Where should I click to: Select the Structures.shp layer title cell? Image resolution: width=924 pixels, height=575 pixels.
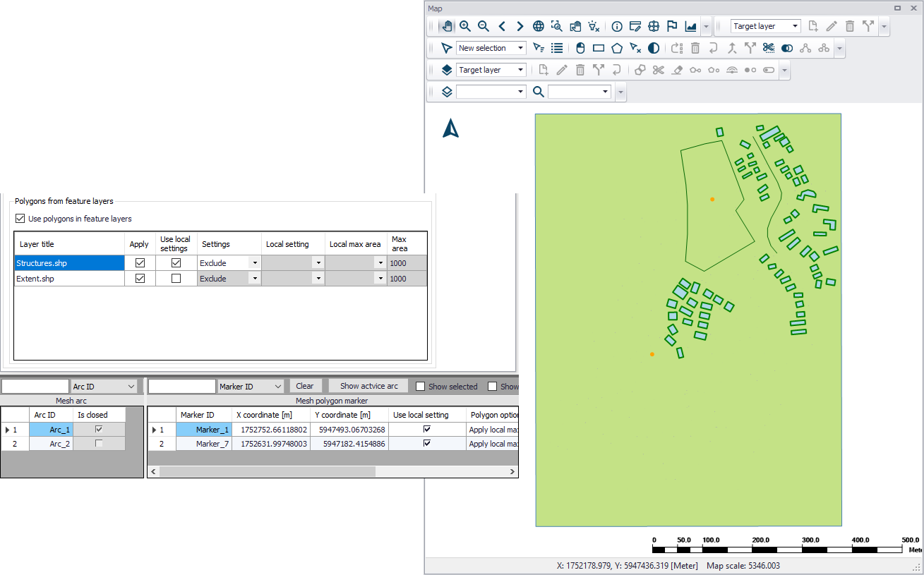click(x=70, y=262)
